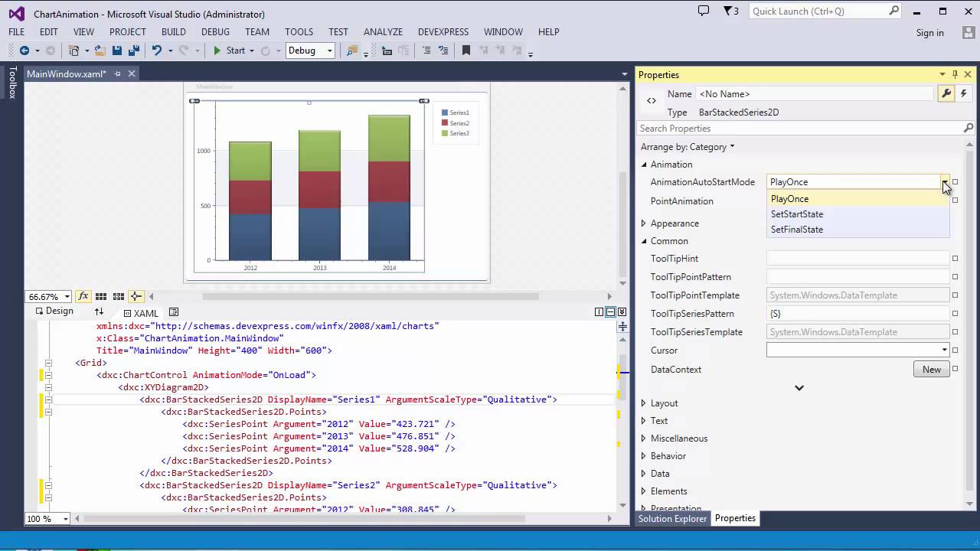Click the feedback speech bubble icon
This screenshot has width=980, height=551.
coord(704,11)
